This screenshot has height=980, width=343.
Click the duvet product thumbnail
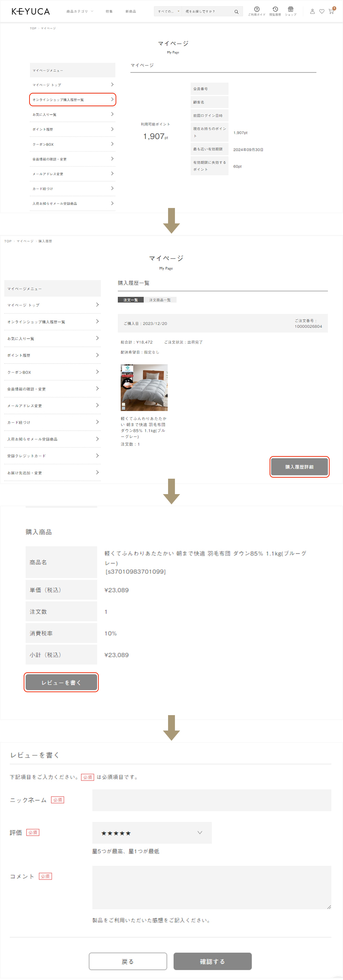144,387
